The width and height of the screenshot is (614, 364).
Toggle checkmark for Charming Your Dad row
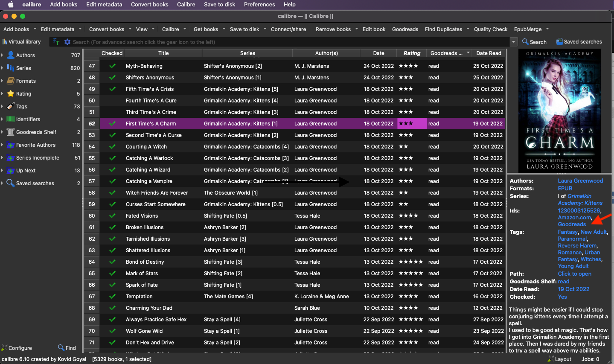pos(112,308)
